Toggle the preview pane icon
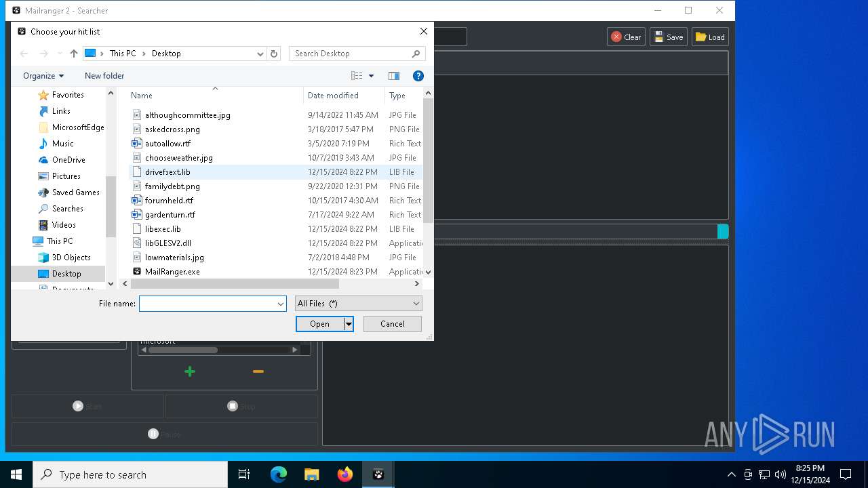 (394, 76)
